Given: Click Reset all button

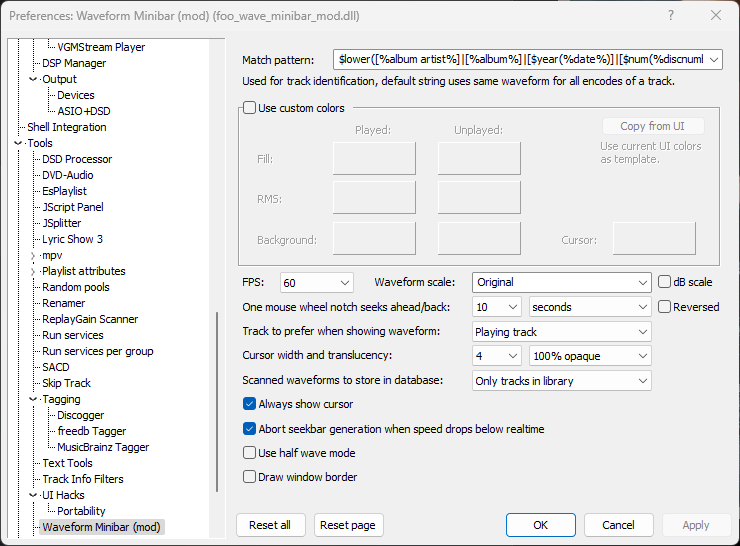Looking at the screenshot, I should tap(270, 525).
